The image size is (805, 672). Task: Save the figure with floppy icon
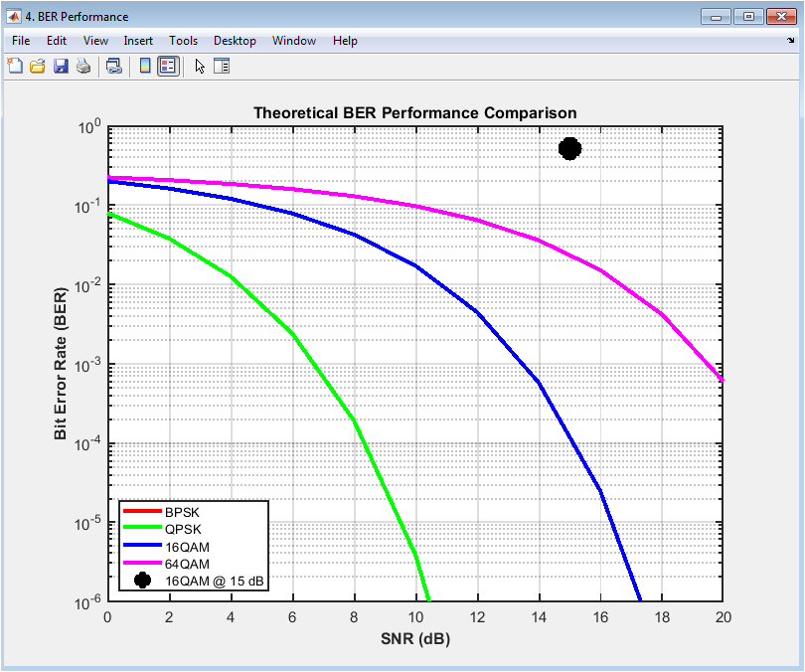point(61,66)
